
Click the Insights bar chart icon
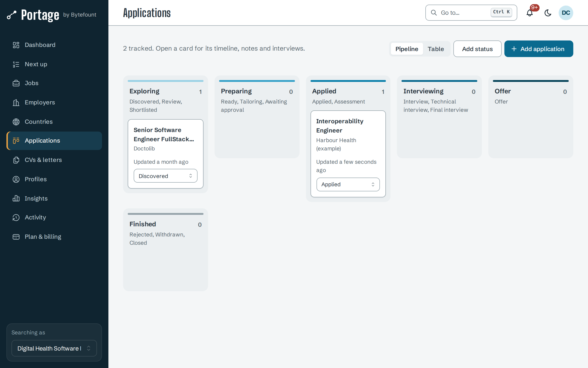(16, 198)
